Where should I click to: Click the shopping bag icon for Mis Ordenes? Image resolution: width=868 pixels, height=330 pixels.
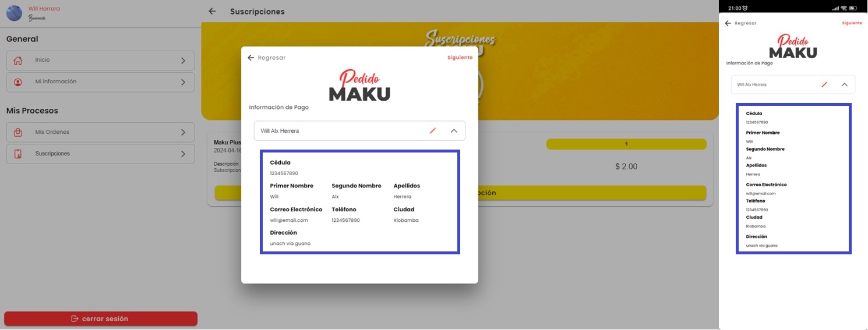click(x=18, y=133)
